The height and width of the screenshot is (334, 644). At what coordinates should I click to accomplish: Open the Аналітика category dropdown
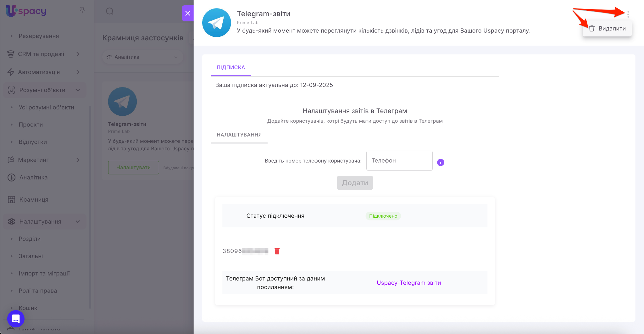(142, 57)
